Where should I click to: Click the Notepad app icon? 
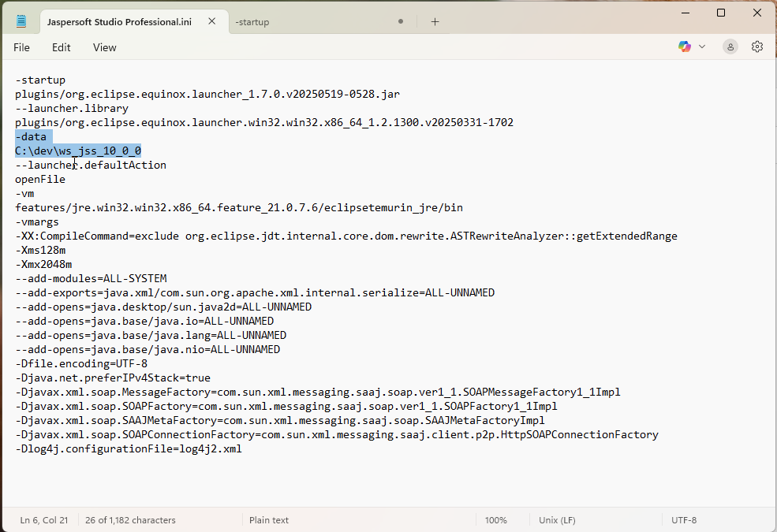[21, 20]
